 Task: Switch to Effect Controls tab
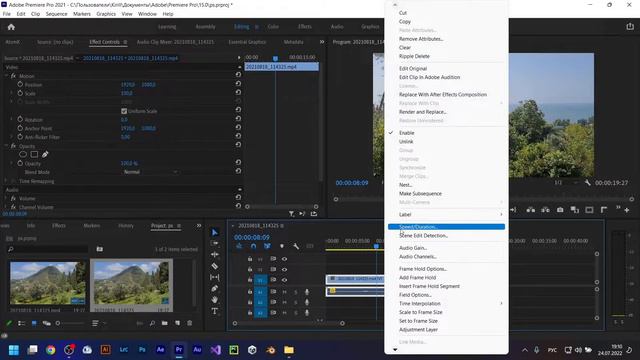[x=104, y=42]
